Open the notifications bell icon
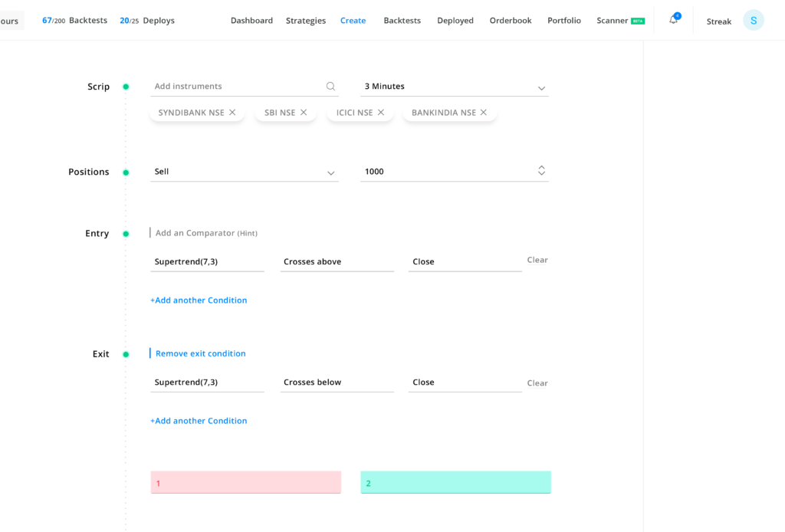Viewport: 785px width, 532px height. coord(673,20)
